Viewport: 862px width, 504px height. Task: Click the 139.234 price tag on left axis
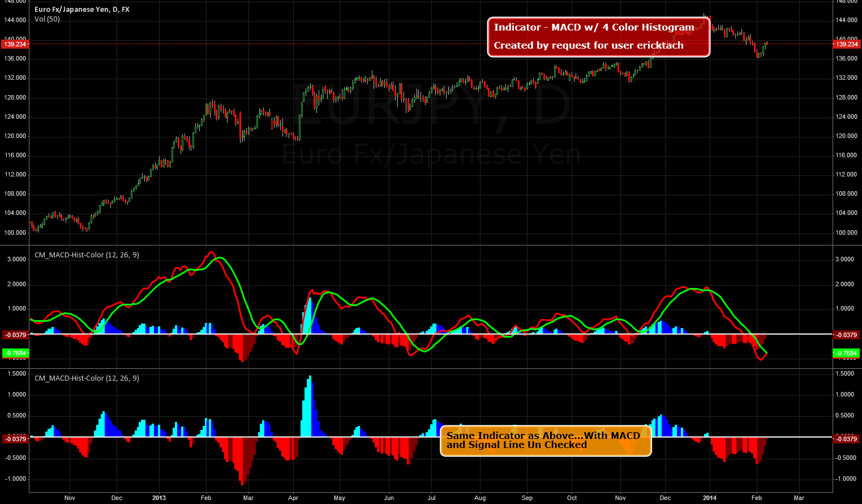[x=15, y=44]
